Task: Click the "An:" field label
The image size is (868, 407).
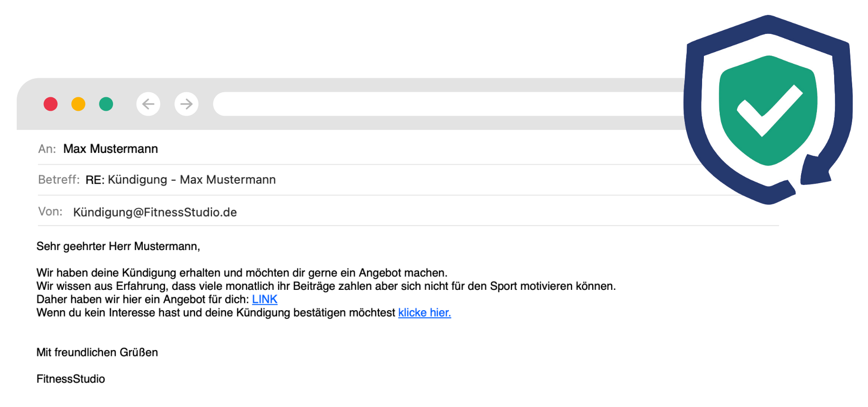Action: coord(47,149)
